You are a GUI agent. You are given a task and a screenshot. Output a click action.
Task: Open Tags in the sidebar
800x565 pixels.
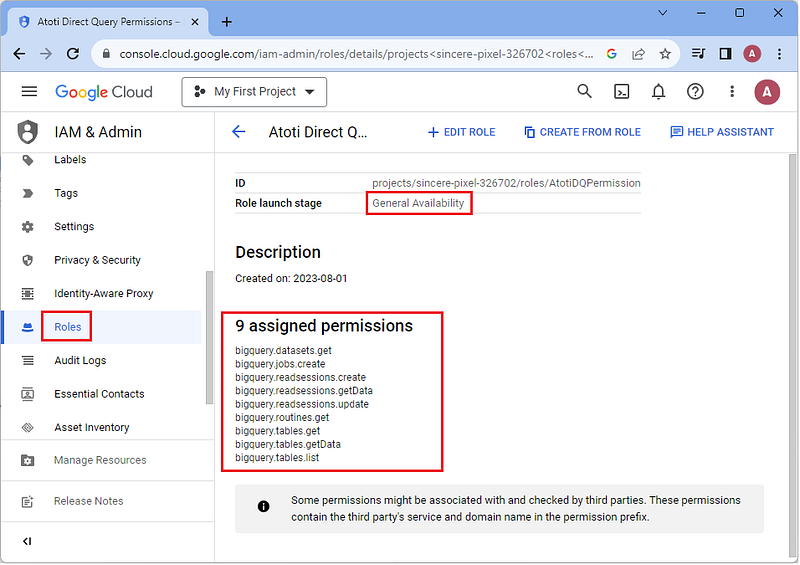pos(66,193)
